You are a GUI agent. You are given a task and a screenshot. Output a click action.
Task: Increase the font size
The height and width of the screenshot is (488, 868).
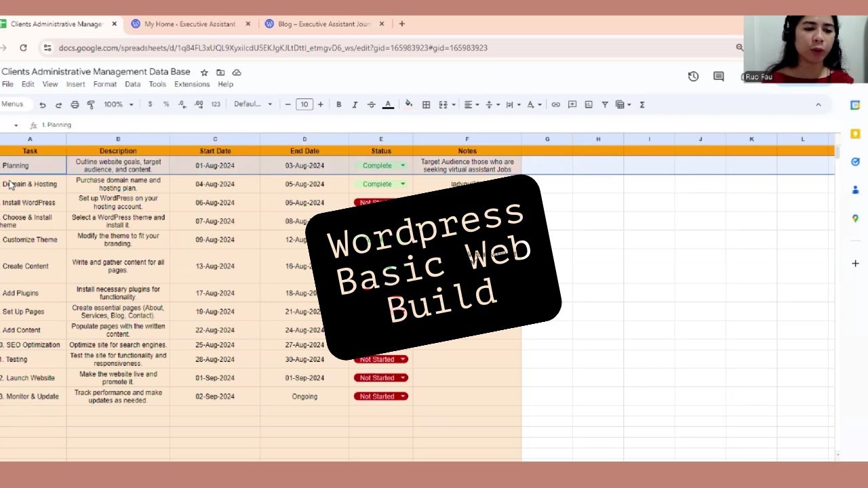click(x=320, y=104)
